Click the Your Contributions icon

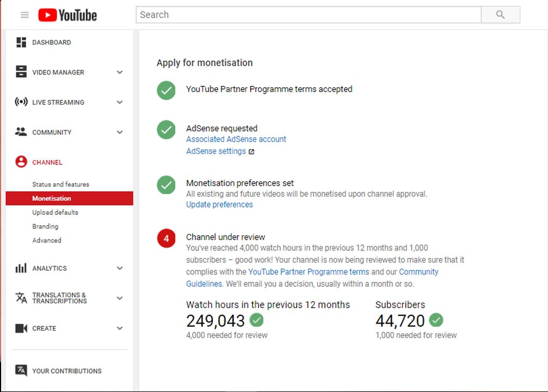click(x=21, y=371)
